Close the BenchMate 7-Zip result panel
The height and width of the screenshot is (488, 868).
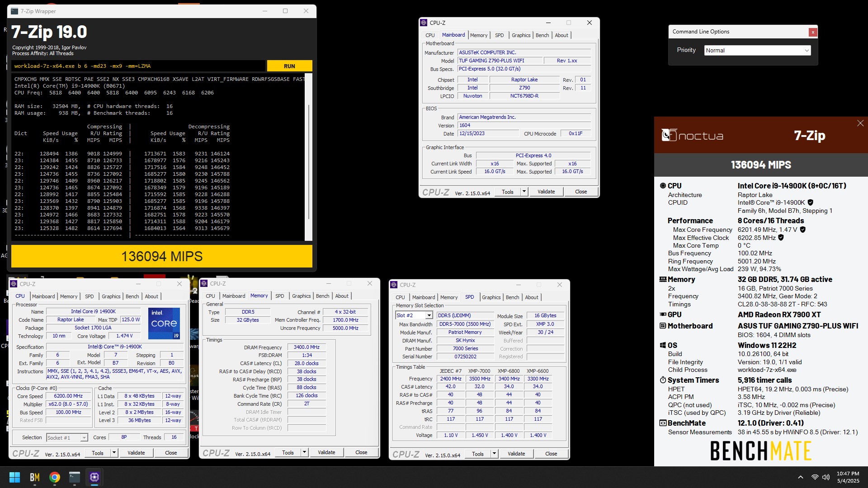[x=860, y=123]
